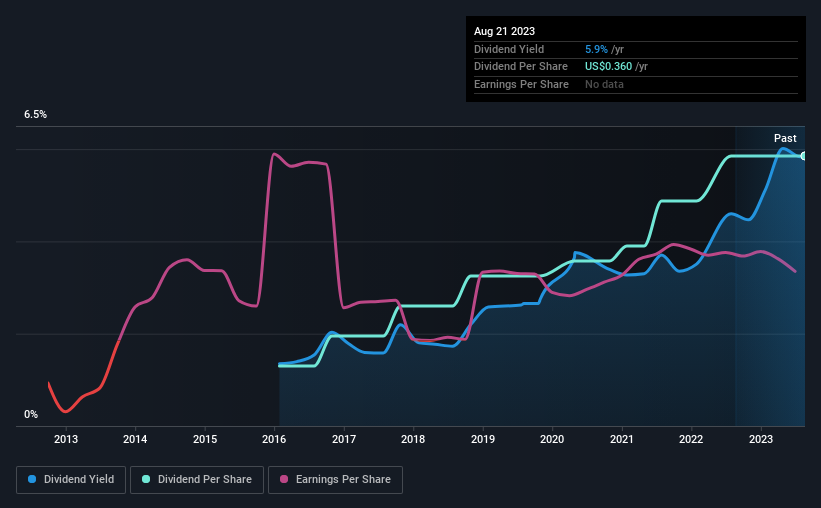The width and height of the screenshot is (821, 508).
Task: Click the 'Past' label on the chart
Action: click(785, 138)
